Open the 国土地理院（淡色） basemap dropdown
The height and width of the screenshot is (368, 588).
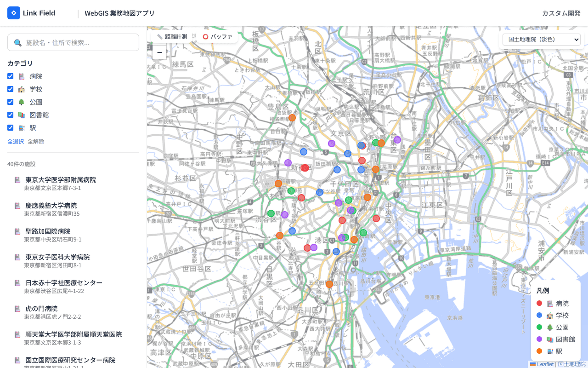[542, 40]
